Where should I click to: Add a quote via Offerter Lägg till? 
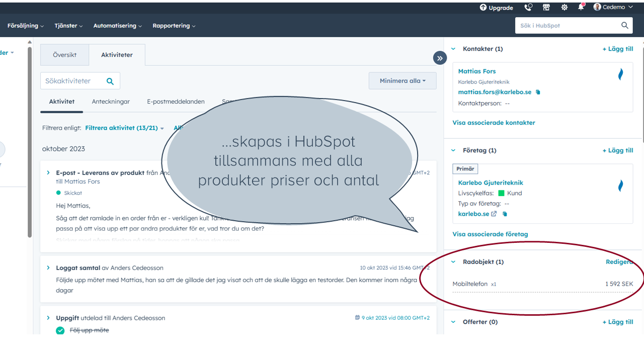(x=618, y=322)
